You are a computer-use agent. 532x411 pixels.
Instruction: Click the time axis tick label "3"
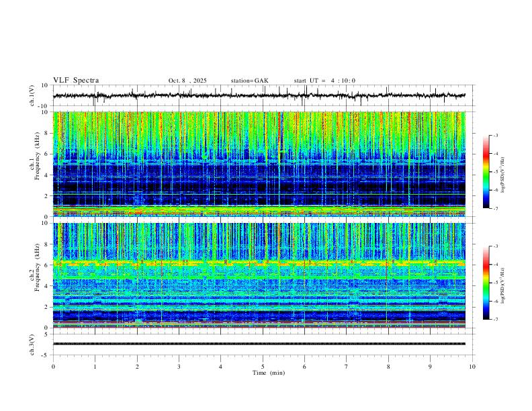click(179, 367)
